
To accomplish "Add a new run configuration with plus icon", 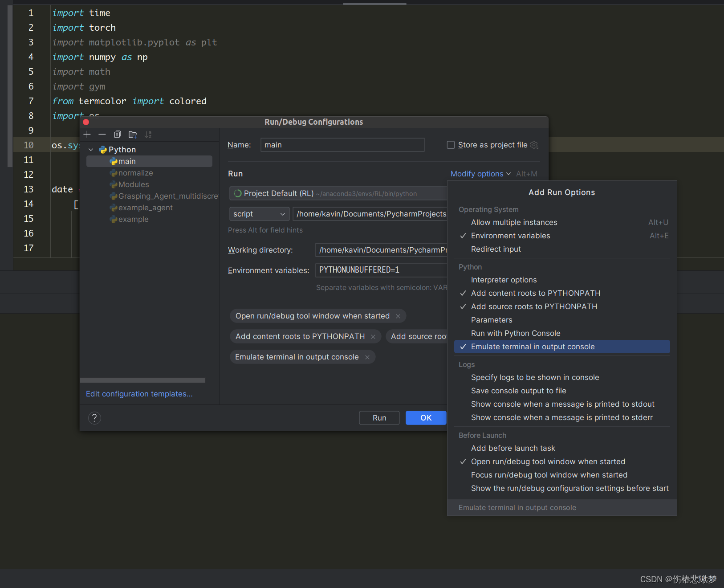I will (87, 134).
